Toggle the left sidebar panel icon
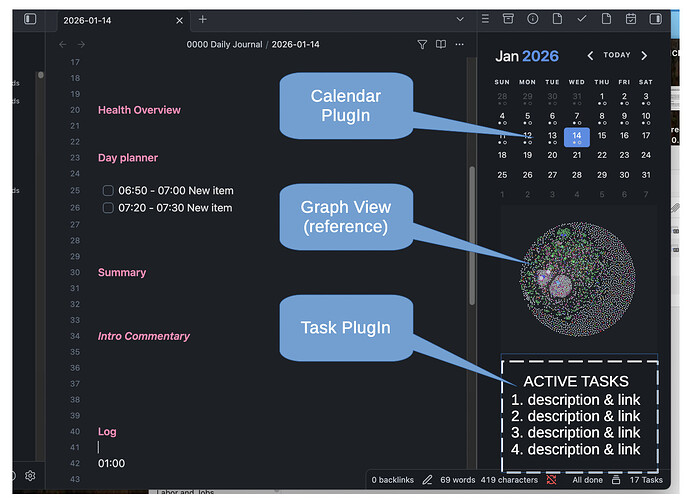Image resolution: width=687 pixels, height=500 pixels. (30, 19)
